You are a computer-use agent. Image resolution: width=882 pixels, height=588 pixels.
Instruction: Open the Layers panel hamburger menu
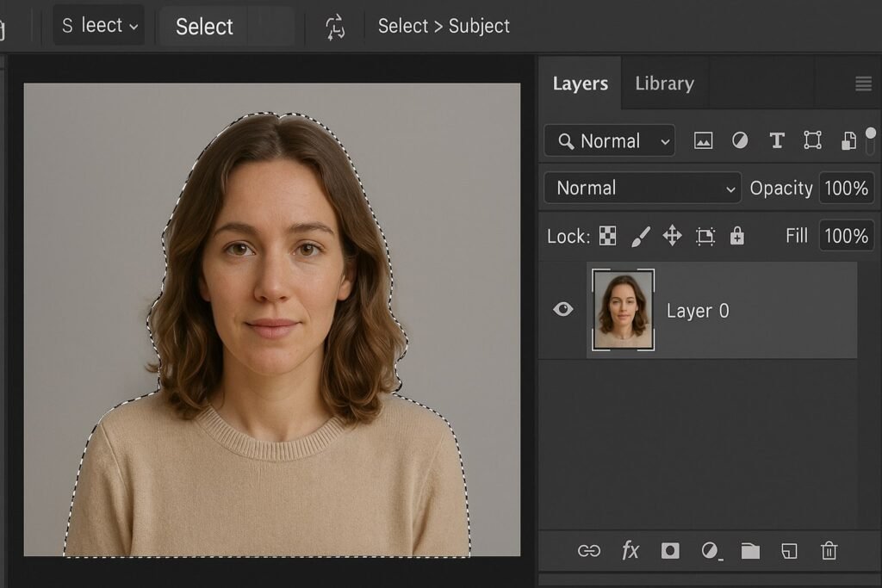click(863, 84)
